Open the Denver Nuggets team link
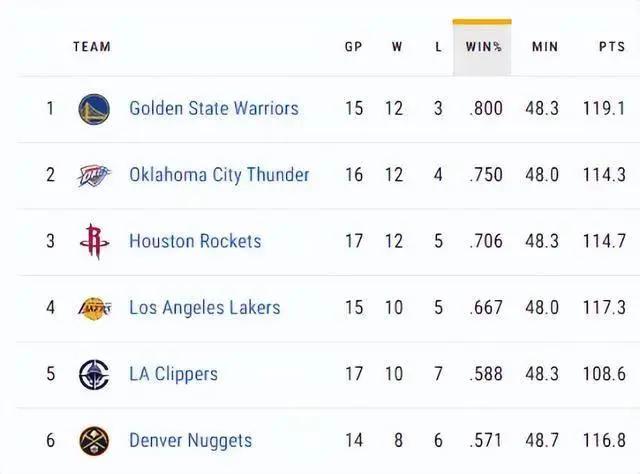 tap(190, 441)
